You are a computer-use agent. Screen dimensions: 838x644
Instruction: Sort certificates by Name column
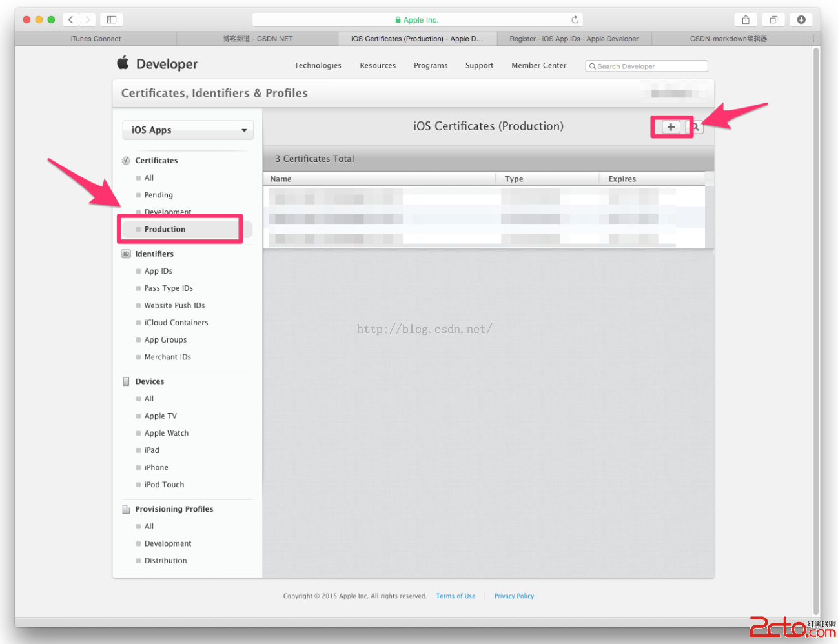[x=379, y=179]
